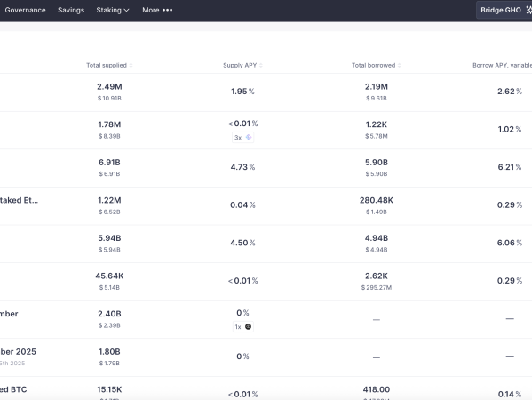Click the 1x incentive badge icon
Image resolution: width=532 pixels, height=400 pixels.
[248, 326]
